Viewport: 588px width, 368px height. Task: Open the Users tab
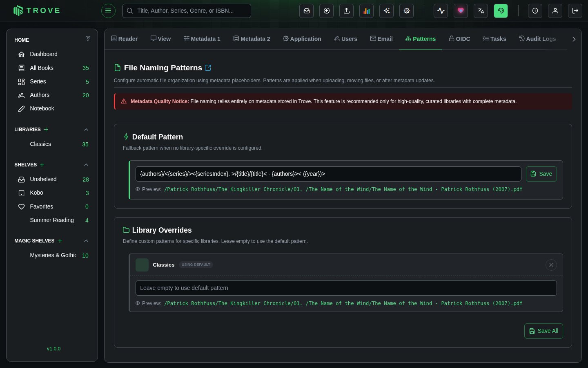click(345, 39)
